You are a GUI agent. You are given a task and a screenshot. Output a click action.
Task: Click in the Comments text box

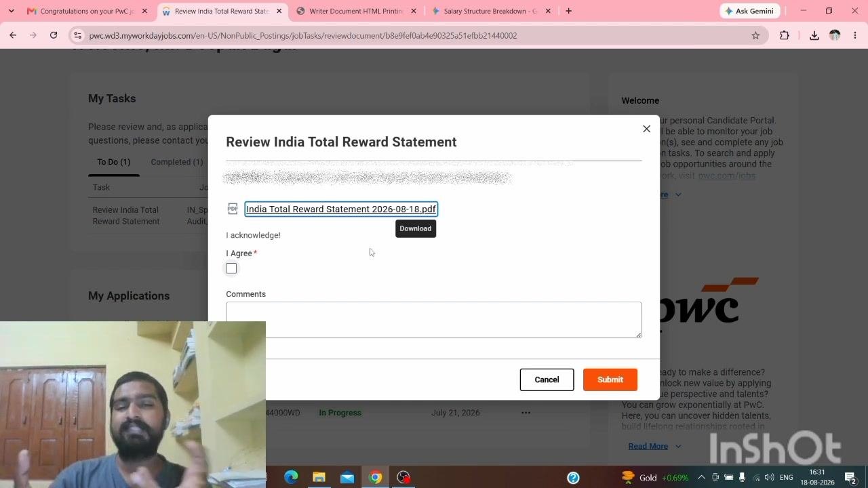[433, 320]
